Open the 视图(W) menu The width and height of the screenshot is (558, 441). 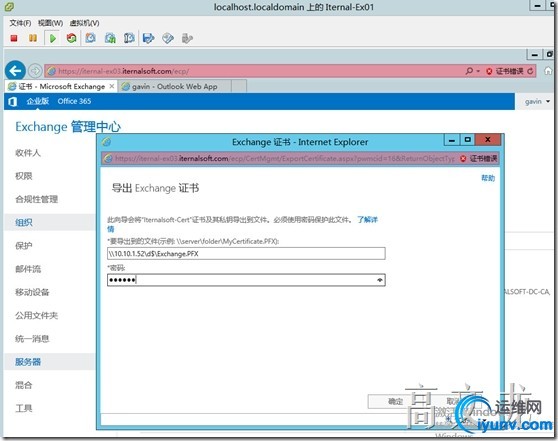coord(51,23)
